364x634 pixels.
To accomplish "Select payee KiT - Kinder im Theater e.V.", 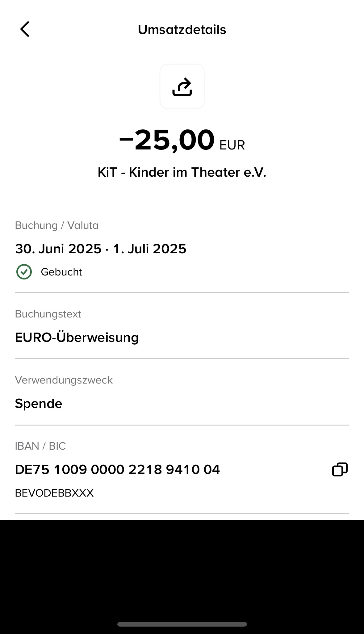I will click(182, 172).
